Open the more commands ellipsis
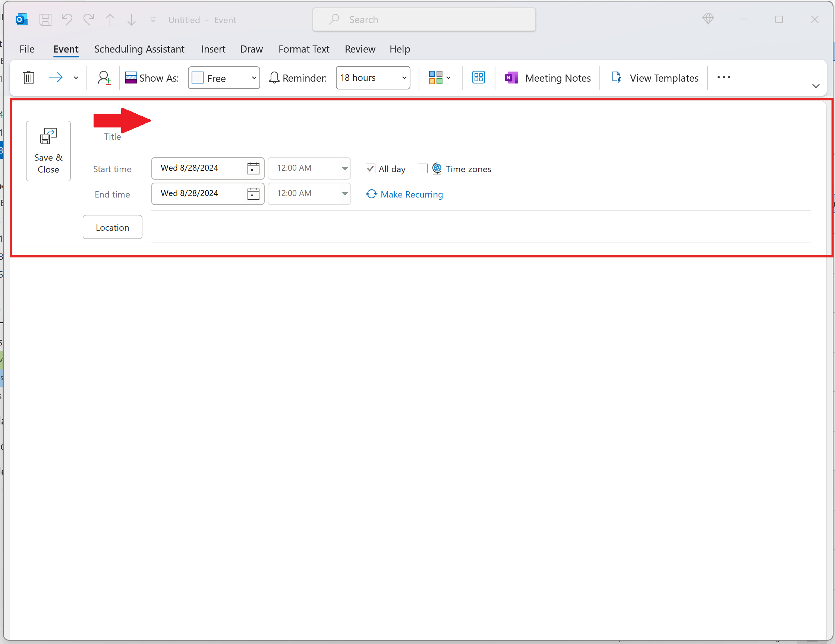The height and width of the screenshot is (644, 835). pos(724,78)
